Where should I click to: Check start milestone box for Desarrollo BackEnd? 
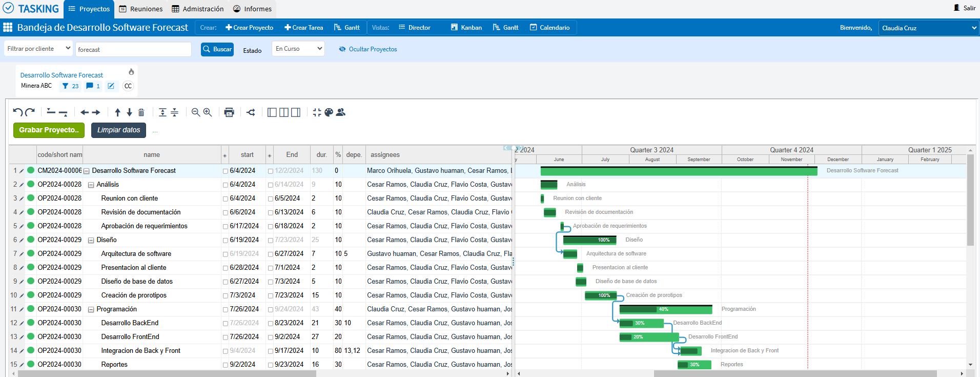pos(226,324)
